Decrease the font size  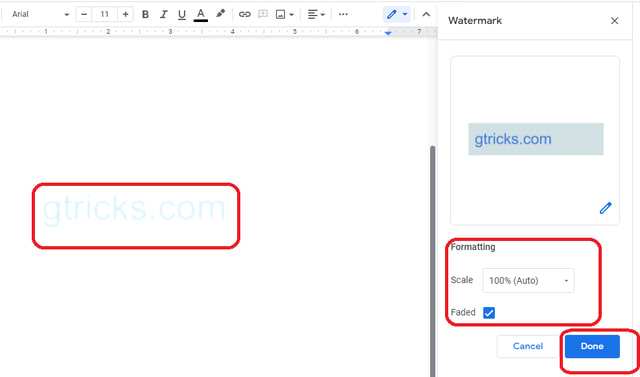pos(84,15)
